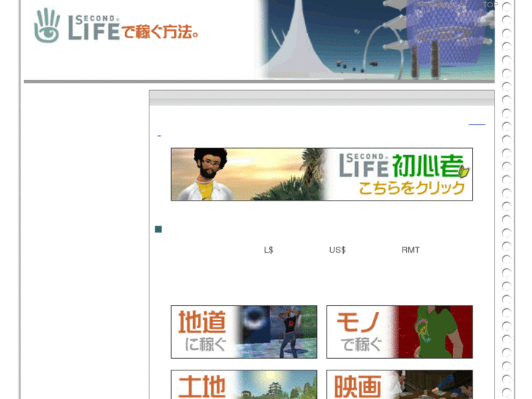Screen dimensions: 532x399
Task: Click the Second Life hand-eye logo
Action: [x=47, y=26]
